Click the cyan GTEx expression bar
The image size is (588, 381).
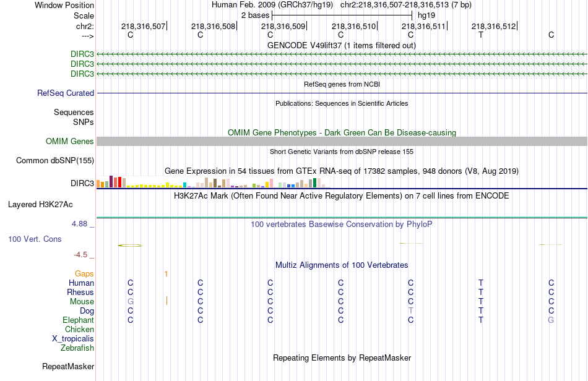pos(184,185)
